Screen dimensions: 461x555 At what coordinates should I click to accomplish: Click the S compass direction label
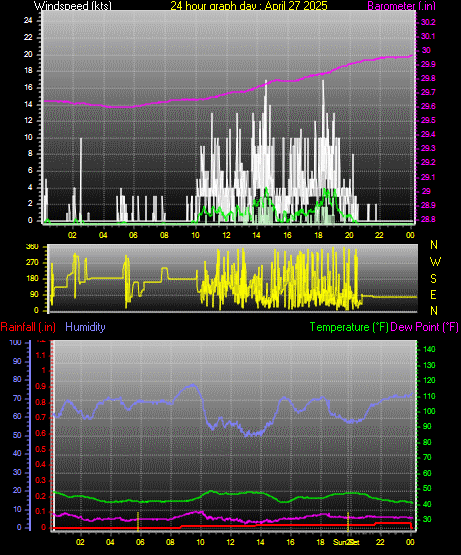click(433, 279)
